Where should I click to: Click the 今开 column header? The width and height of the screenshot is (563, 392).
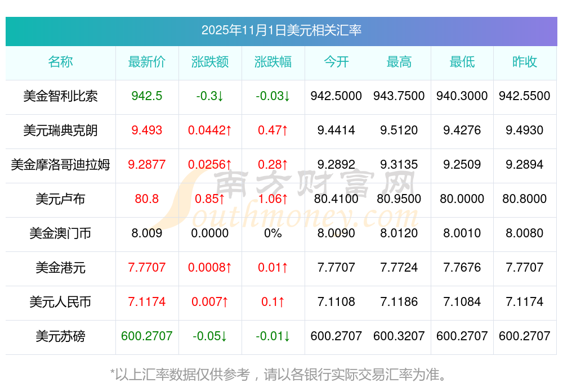pos(336,62)
